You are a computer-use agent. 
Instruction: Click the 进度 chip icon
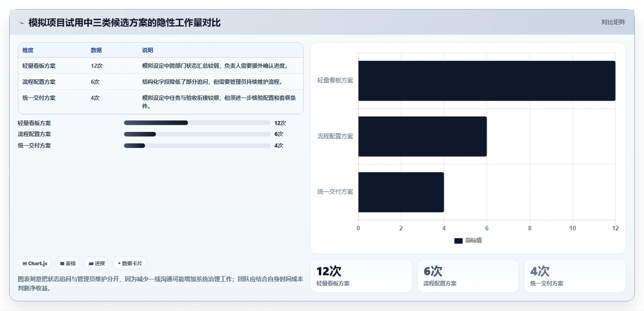[x=91, y=263]
